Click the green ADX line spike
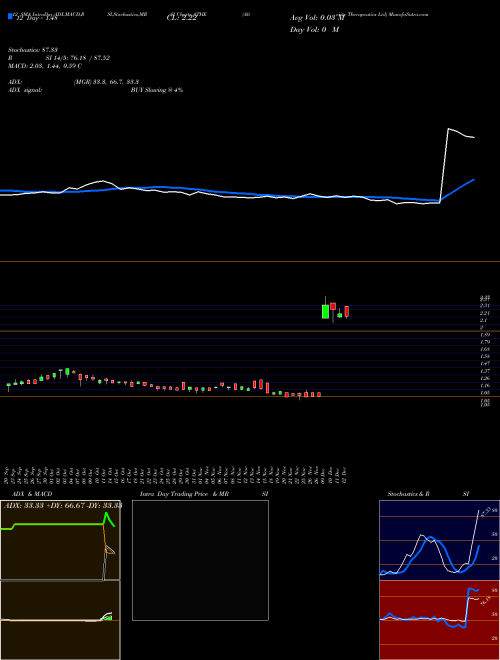 click(106, 514)
